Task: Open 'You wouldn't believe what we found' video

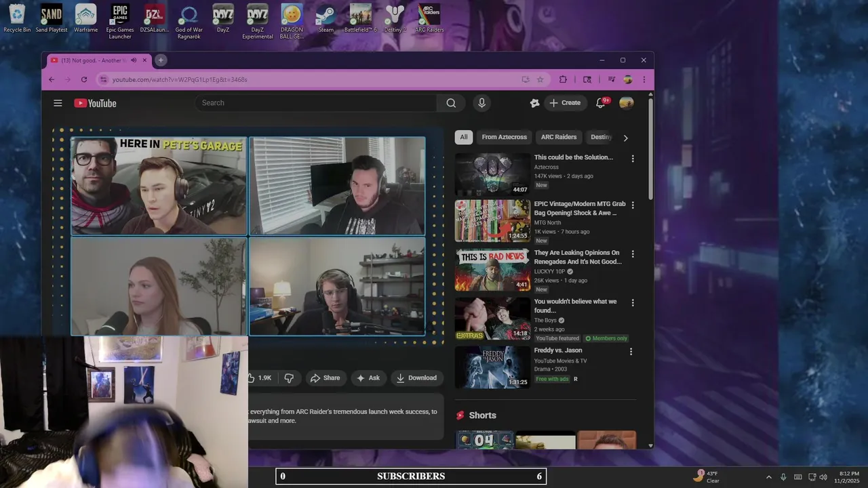Action: [x=492, y=319]
